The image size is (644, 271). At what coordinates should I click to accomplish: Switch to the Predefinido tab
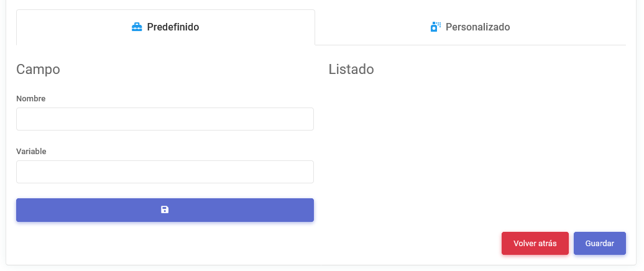tap(165, 27)
